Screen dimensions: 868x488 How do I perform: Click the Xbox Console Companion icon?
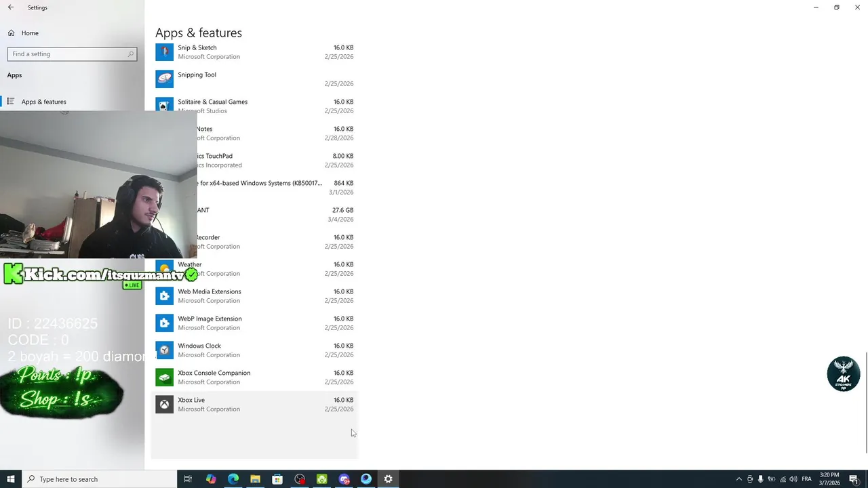164,378
